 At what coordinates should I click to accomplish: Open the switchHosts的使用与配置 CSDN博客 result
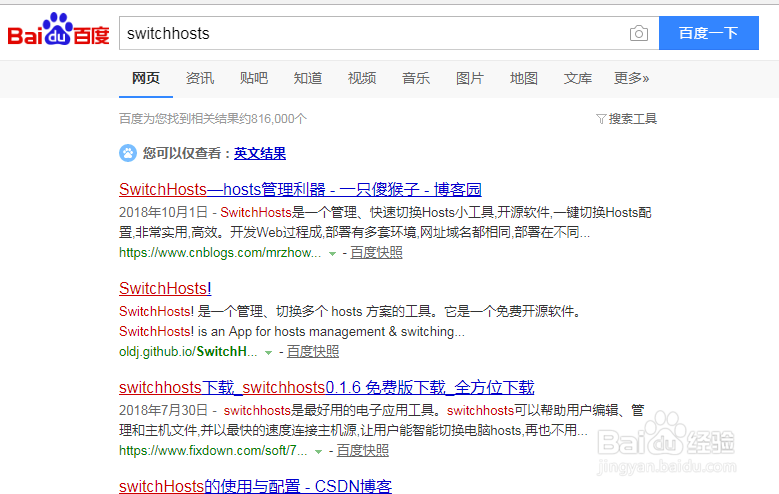pos(255,486)
